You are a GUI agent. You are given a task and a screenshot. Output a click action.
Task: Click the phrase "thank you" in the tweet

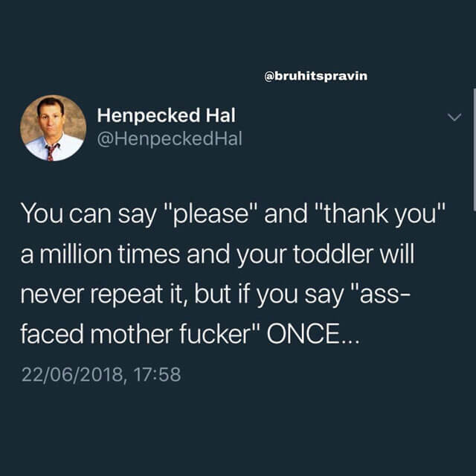(380, 215)
